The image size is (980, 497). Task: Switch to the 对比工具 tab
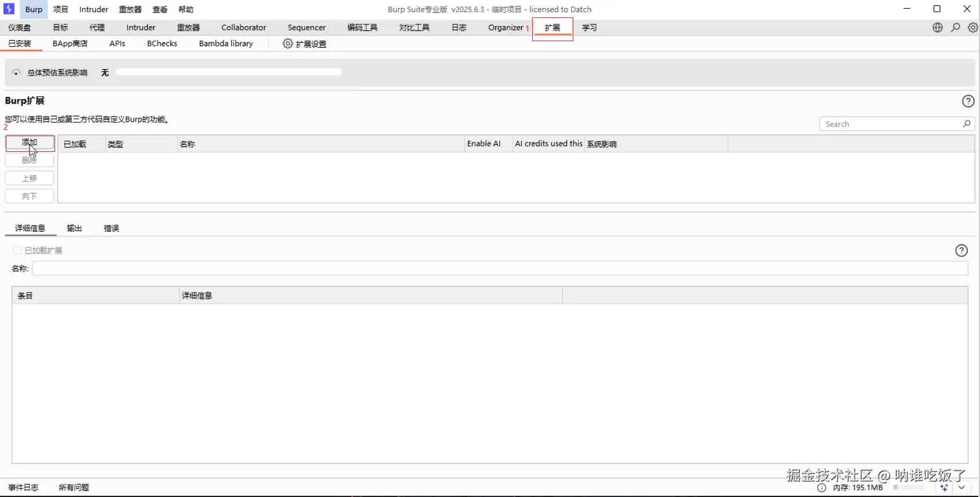click(414, 27)
